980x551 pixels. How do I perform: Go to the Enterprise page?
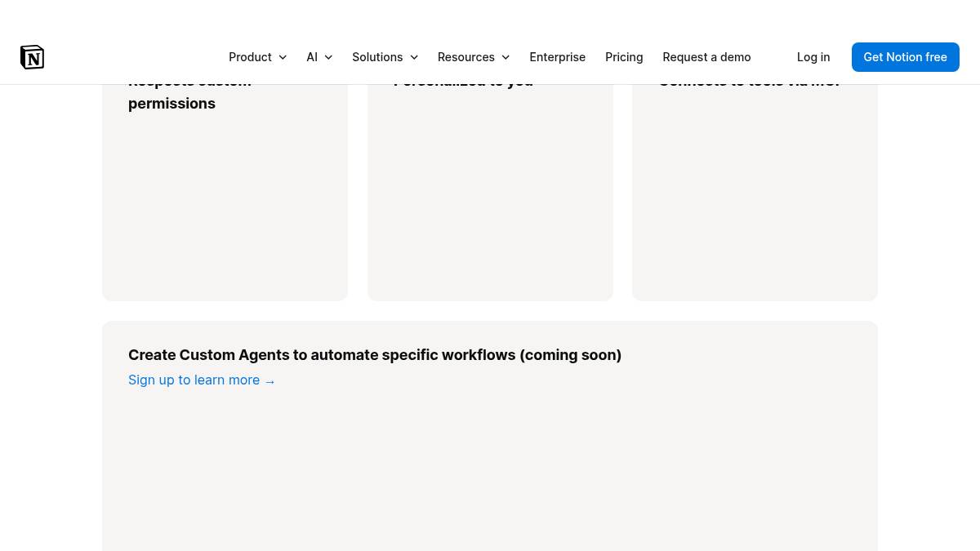click(x=557, y=57)
